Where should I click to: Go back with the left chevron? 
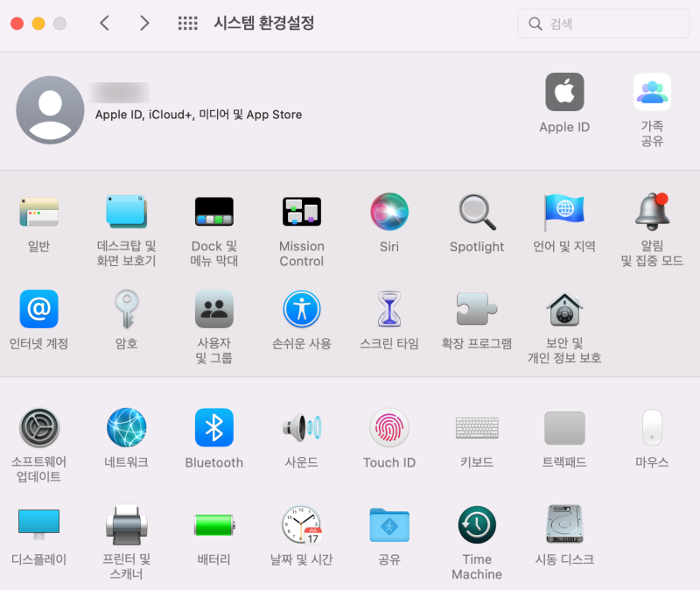[105, 24]
